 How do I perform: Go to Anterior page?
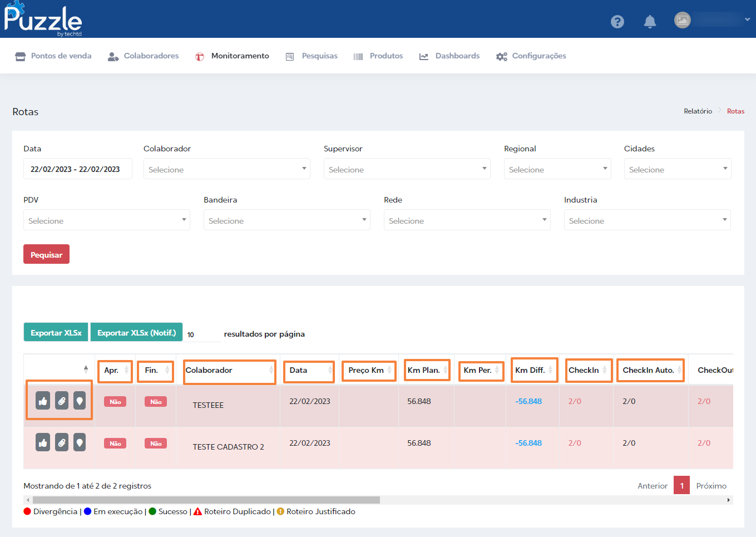pos(652,486)
